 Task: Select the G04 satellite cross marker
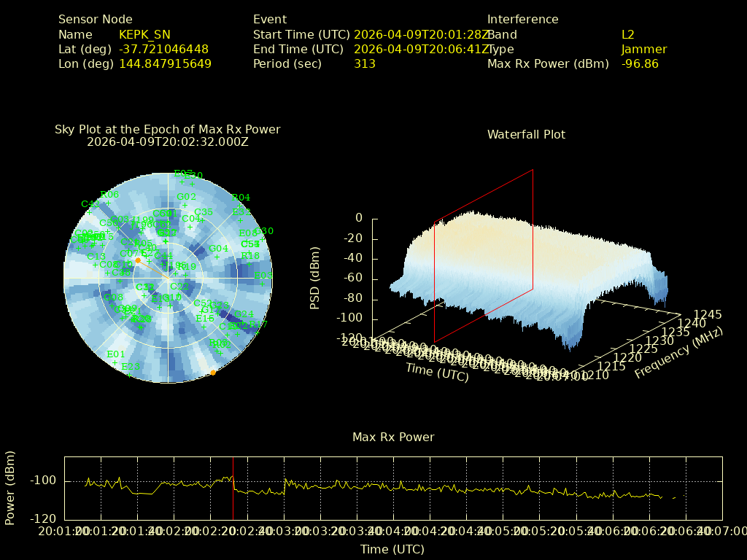tap(217, 257)
